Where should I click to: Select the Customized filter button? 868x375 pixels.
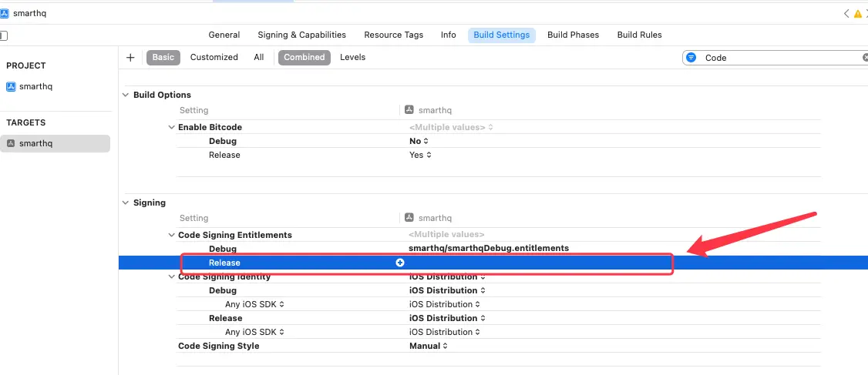214,58
